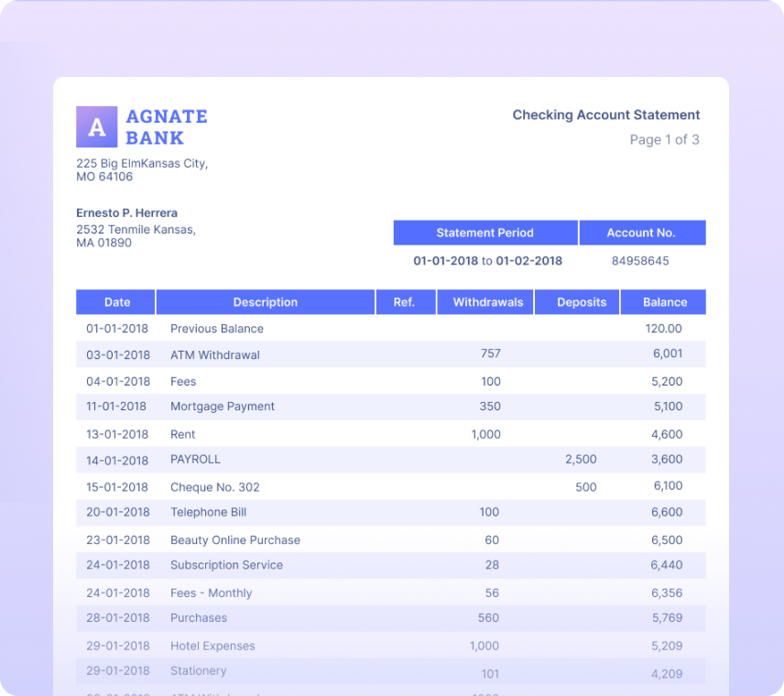Click the Withdrawals column header
The image size is (784, 696).
click(x=485, y=302)
